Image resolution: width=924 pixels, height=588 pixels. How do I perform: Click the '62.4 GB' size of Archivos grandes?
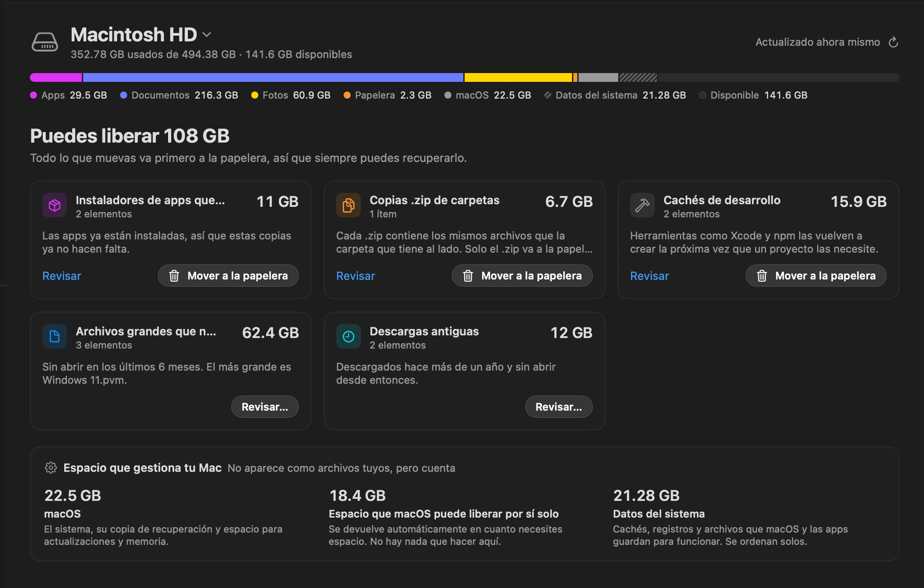[x=271, y=333]
